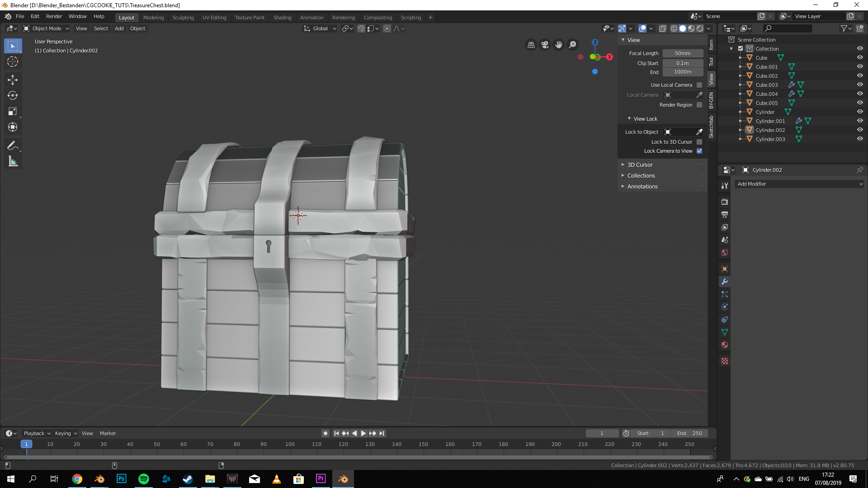Viewport: 868px width, 488px height.
Task: Select the Move tool in toolbar
Action: tap(13, 80)
